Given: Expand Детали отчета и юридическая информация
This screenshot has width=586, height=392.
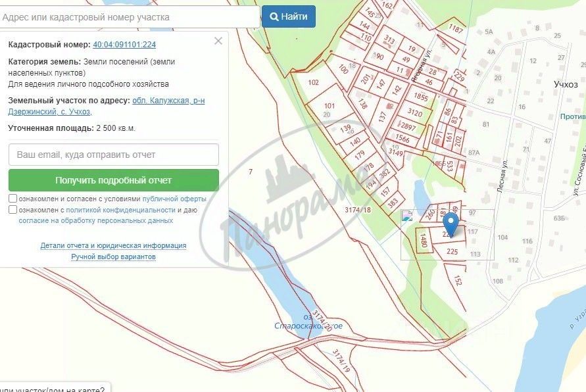Looking at the screenshot, I should click(x=113, y=245).
